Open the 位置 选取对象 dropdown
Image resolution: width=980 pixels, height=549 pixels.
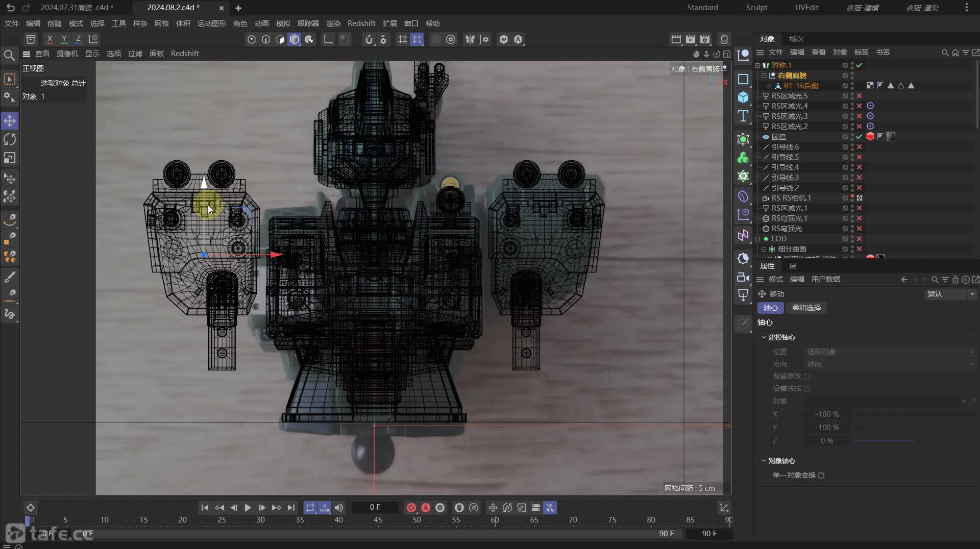point(890,352)
